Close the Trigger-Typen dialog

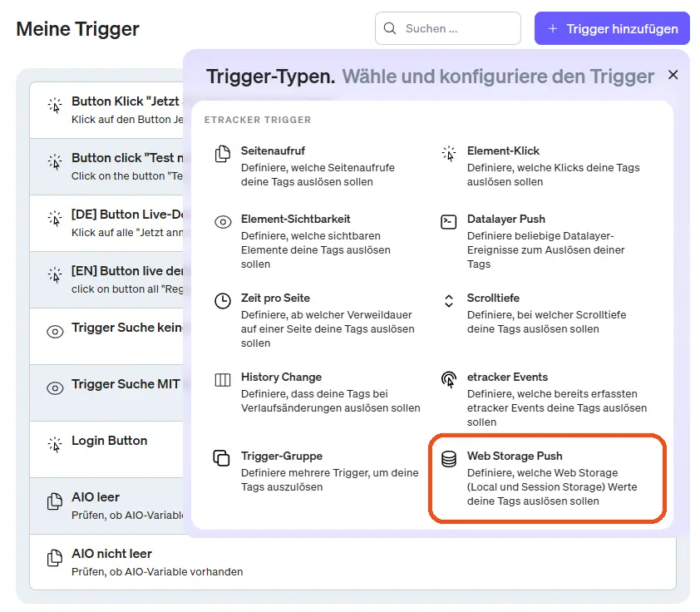pyautogui.click(x=673, y=74)
